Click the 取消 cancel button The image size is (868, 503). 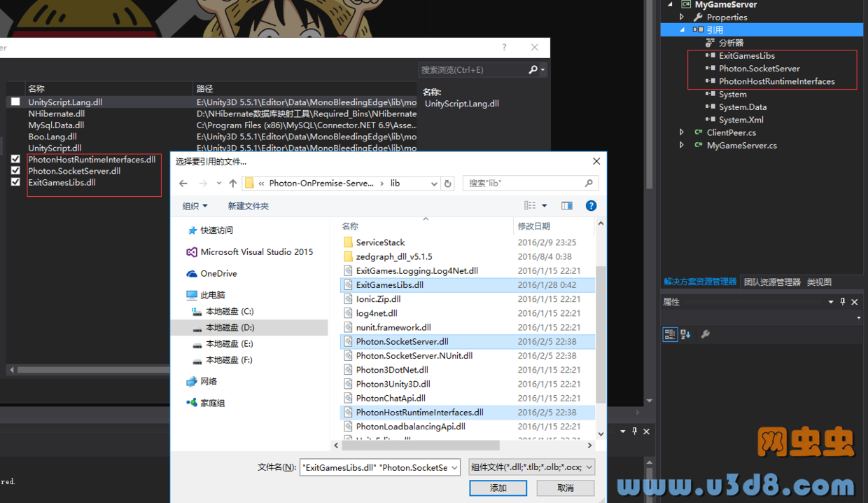tap(566, 488)
